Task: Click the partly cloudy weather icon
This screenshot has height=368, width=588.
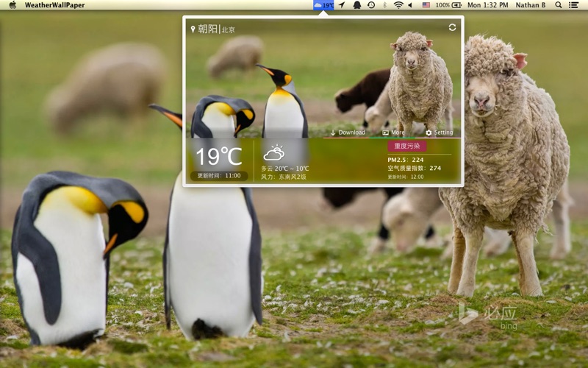Action: (x=274, y=153)
